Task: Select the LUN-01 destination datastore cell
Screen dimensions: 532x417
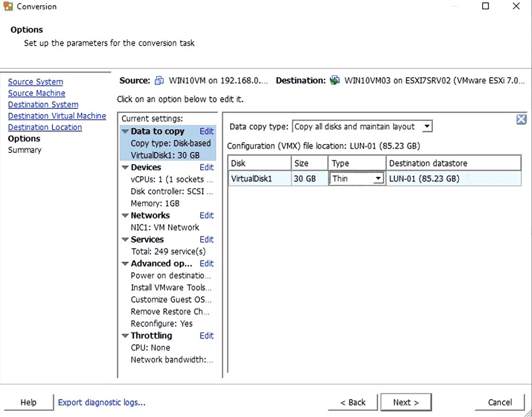Action: (454, 179)
